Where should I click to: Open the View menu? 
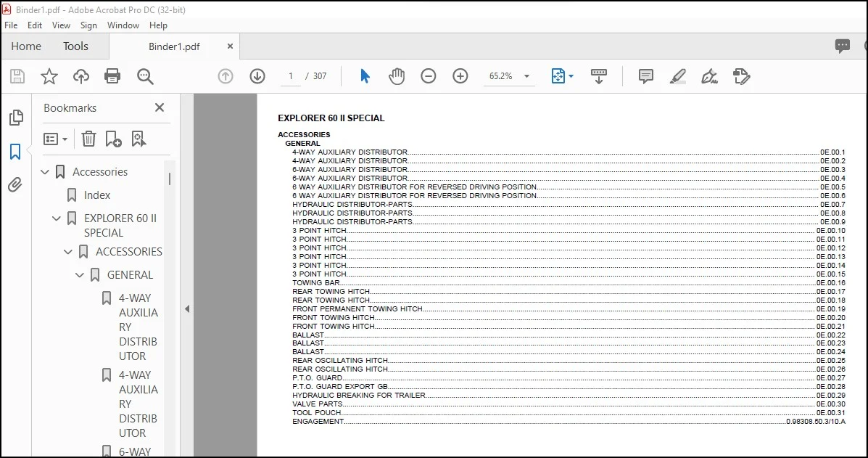click(61, 25)
